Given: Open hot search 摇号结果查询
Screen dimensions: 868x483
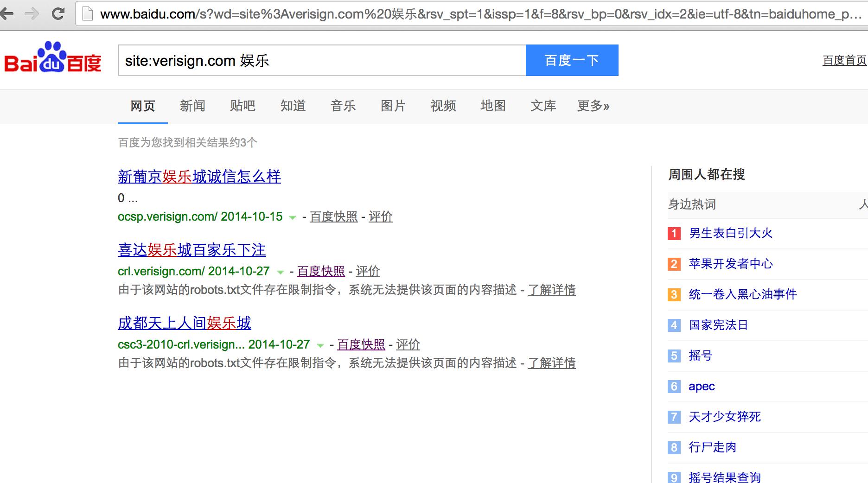Looking at the screenshot, I should (725, 477).
